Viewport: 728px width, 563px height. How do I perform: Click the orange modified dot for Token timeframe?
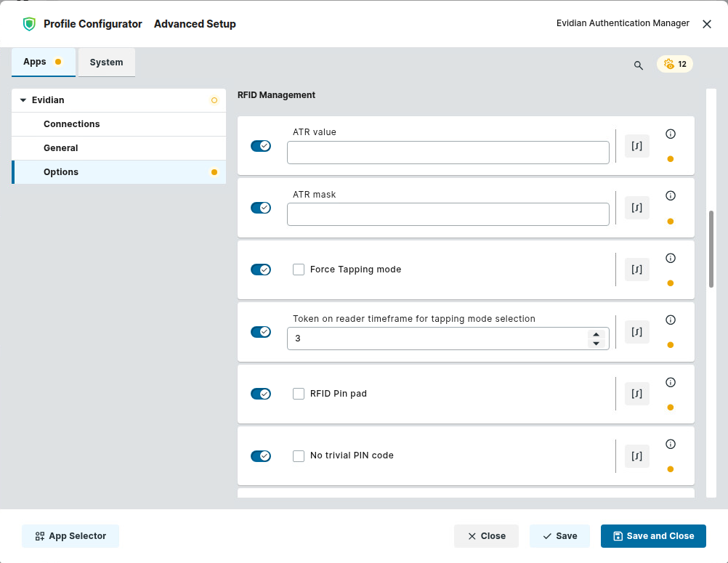(671, 345)
